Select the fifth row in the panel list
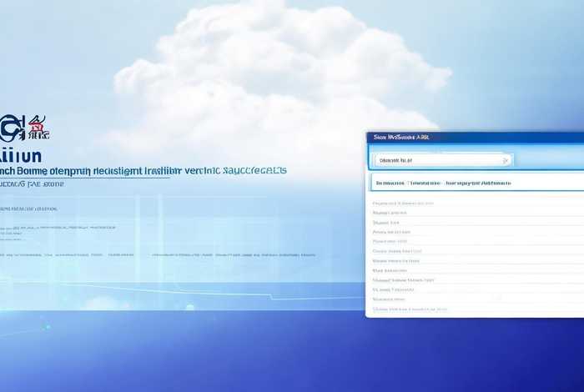 point(390,241)
